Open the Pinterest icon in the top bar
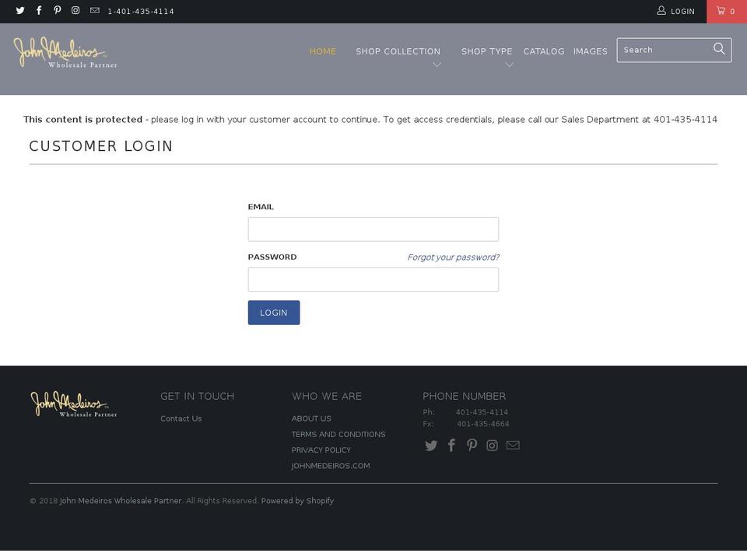Screen dimensions: 747x560 point(57,10)
